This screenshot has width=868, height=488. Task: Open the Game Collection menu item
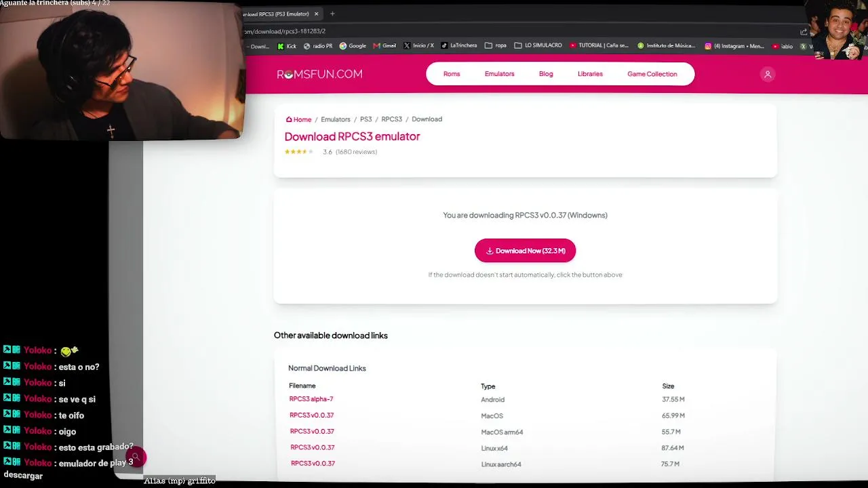652,74
